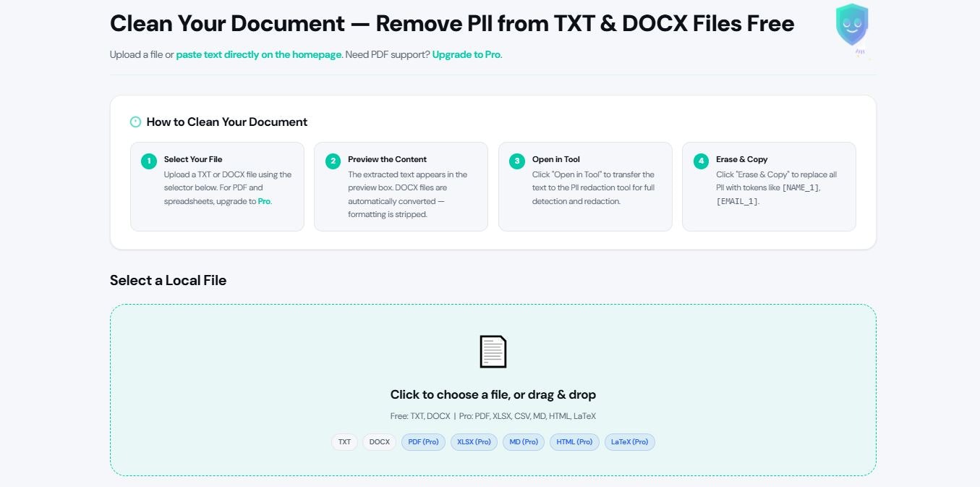Click the step 4 number badge
980x487 pixels.
(701, 161)
